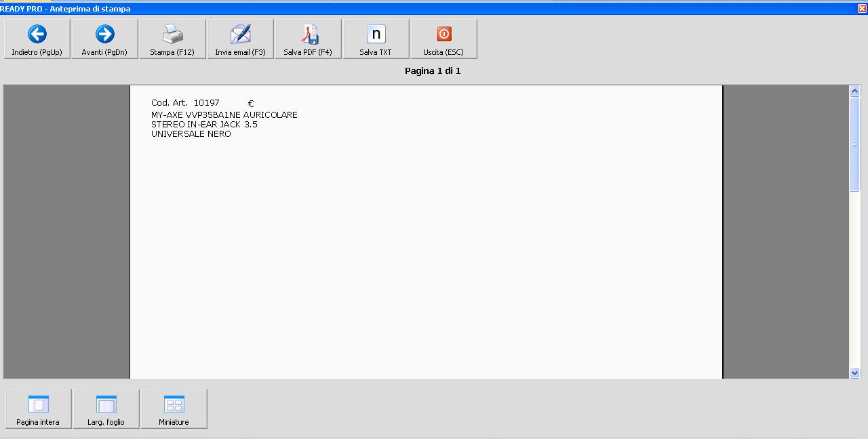Go back with Indietro (PgUp) button

point(37,39)
